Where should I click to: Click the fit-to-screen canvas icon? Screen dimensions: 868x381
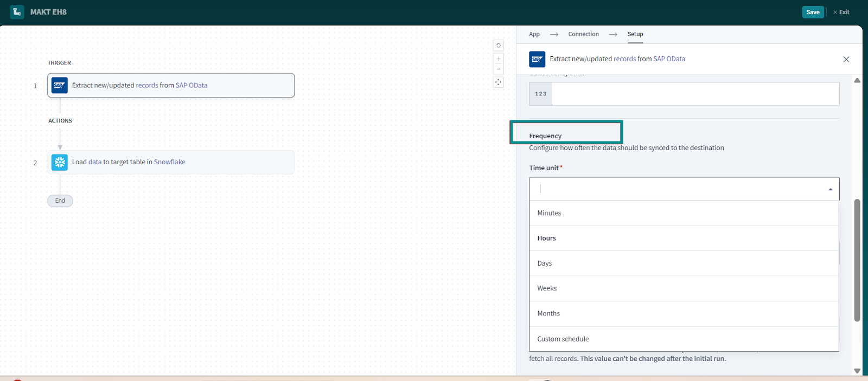point(498,82)
